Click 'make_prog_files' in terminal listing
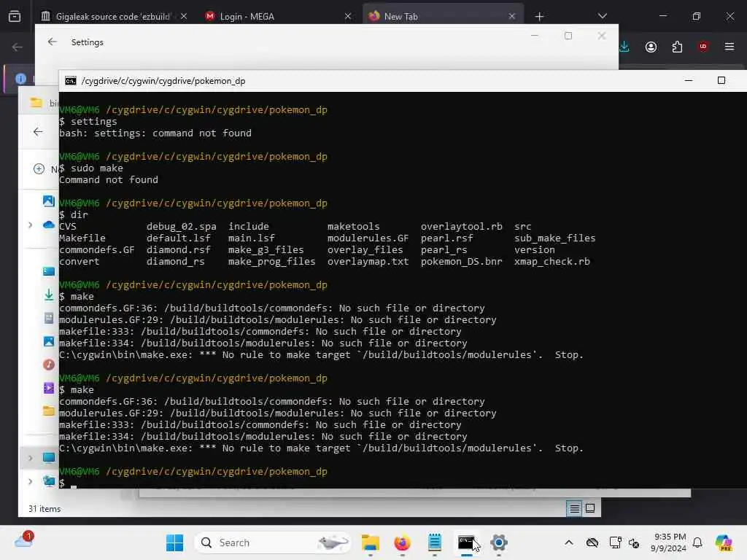The height and width of the screenshot is (560, 747). pyautogui.click(x=271, y=262)
